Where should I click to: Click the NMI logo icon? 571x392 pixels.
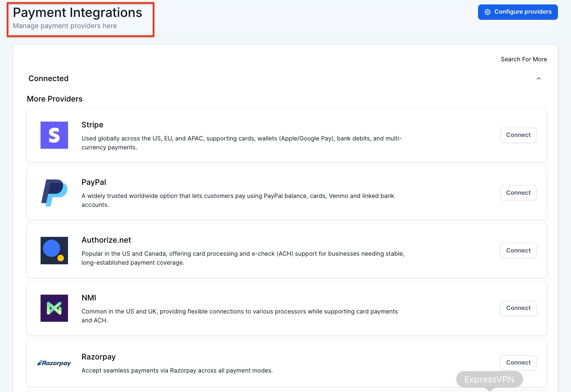[x=54, y=308]
